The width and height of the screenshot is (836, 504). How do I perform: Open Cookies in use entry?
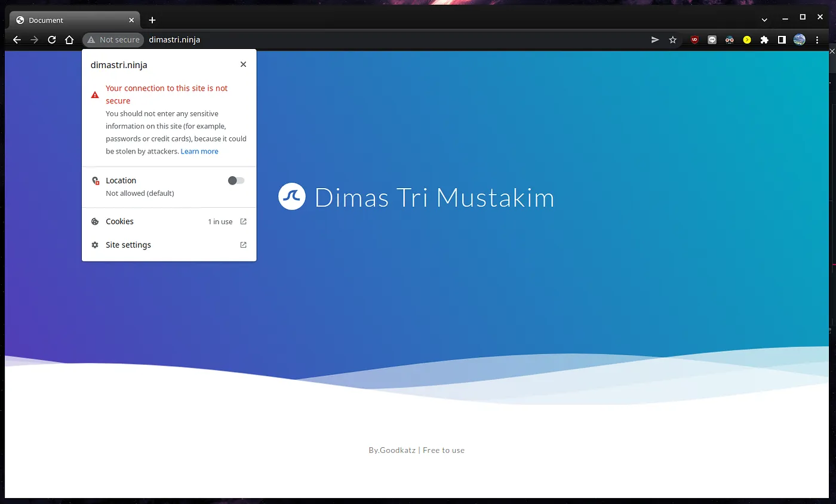[169, 222]
